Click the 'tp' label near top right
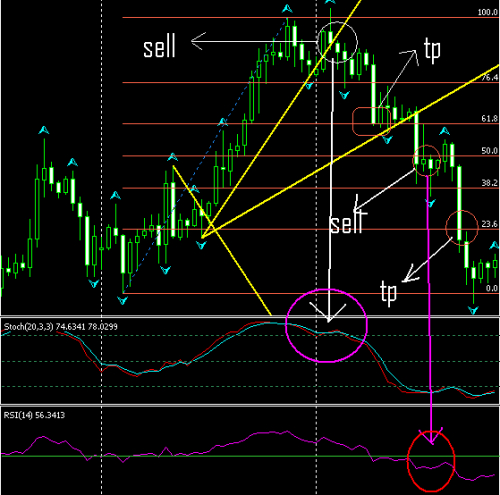500x495 pixels. (432, 50)
